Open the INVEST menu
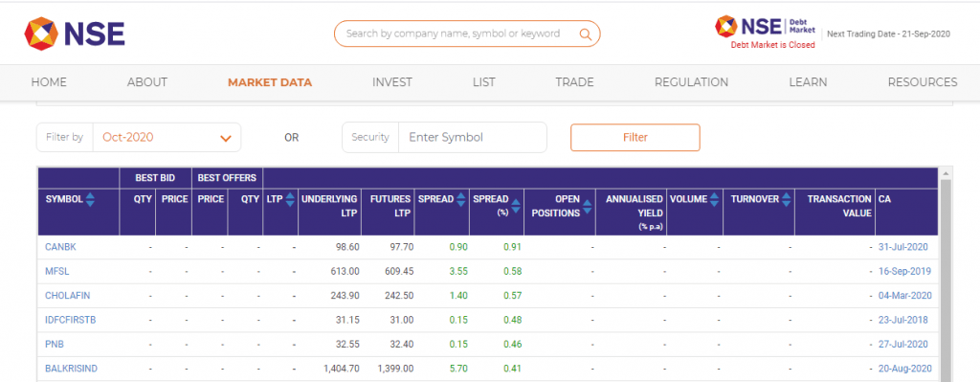 391,82
